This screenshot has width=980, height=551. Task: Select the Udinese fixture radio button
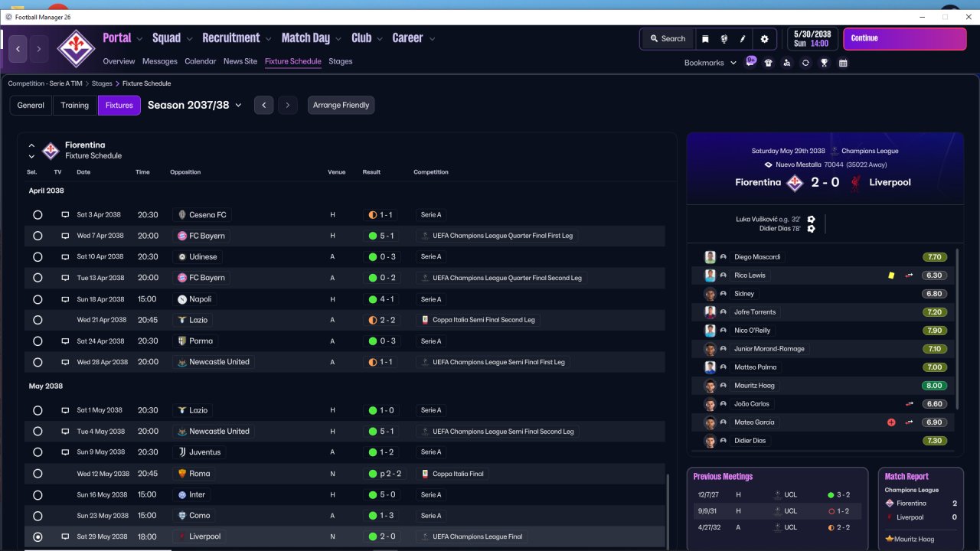pyautogui.click(x=38, y=257)
